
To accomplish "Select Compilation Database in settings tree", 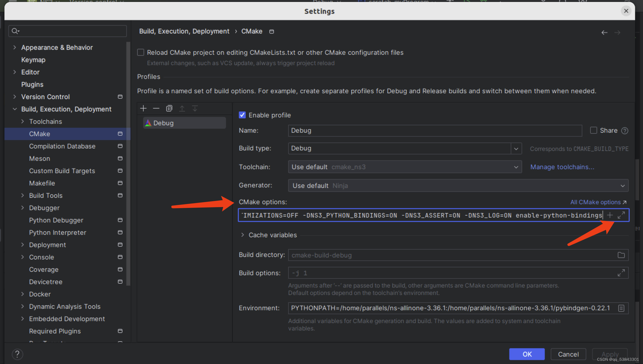I will tap(62, 146).
